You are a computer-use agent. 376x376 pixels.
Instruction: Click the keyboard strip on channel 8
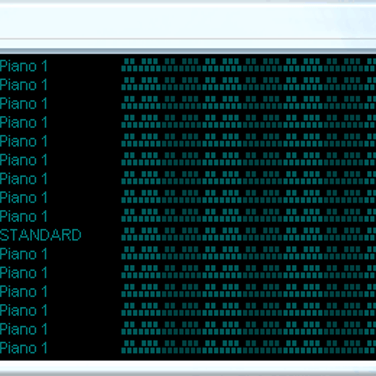pos(248,196)
